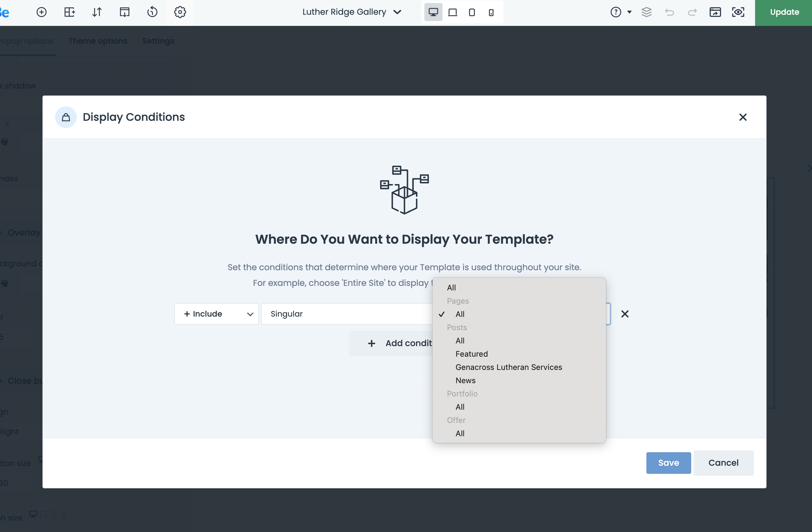The width and height of the screenshot is (812, 532).
Task: Select Genacross Lutheran Services post type
Action: (509, 367)
